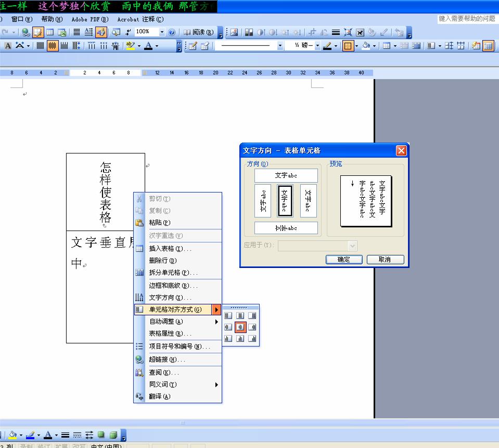Click the 3-D style icon in drawing toolbar
The height and width of the screenshot is (448, 499).
pyautogui.click(x=113, y=435)
